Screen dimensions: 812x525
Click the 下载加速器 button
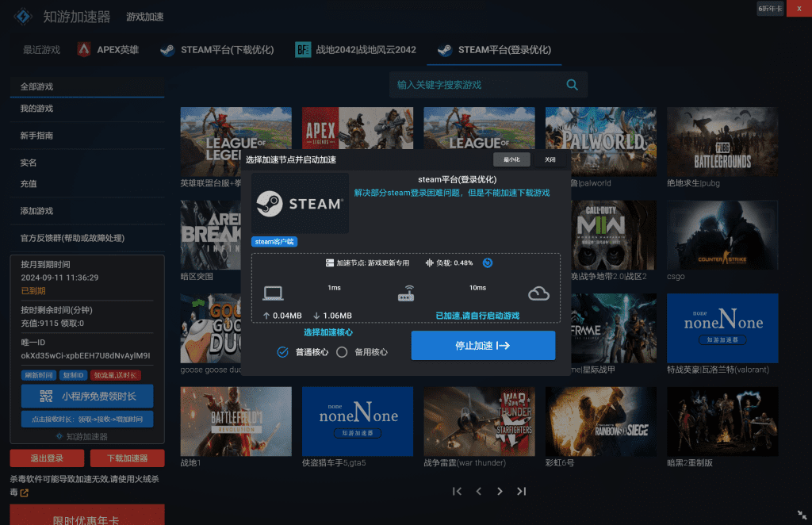click(128, 458)
